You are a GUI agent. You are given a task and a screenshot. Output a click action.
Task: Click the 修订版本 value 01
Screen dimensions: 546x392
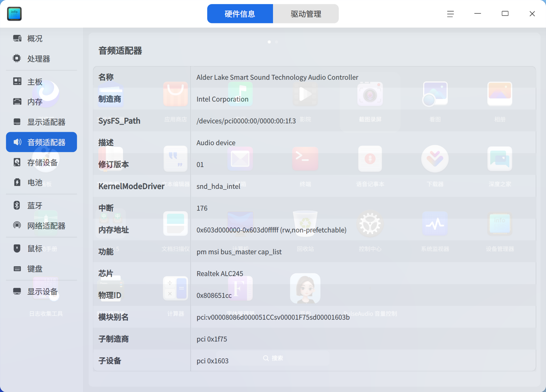point(200,165)
